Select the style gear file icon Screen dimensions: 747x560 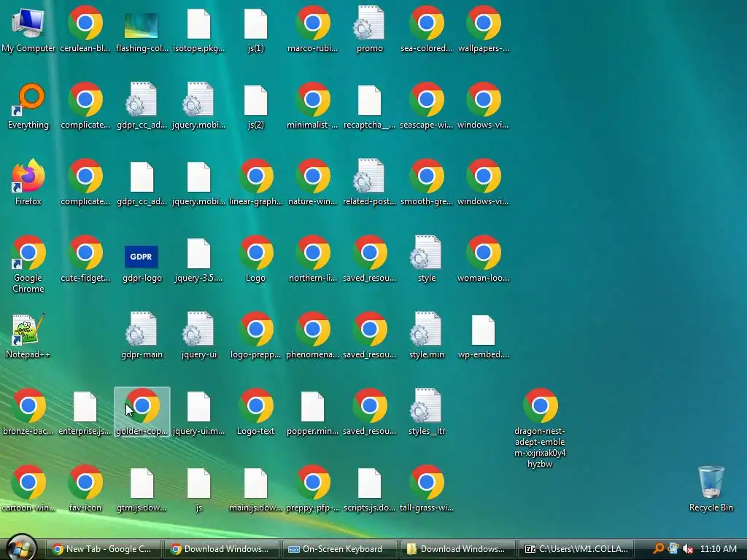coord(426,259)
